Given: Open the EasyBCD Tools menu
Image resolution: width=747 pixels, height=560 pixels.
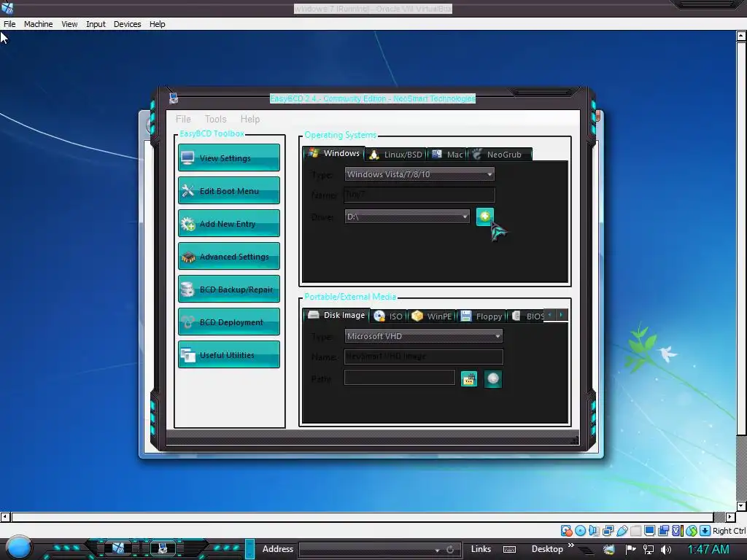Looking at the screenshot, I should coord(215,119).
